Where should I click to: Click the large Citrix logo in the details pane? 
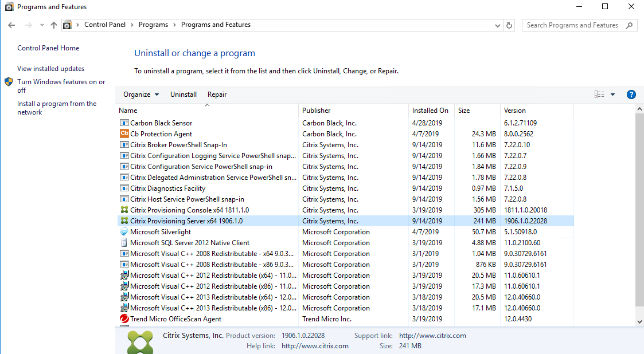click(140, 342)
